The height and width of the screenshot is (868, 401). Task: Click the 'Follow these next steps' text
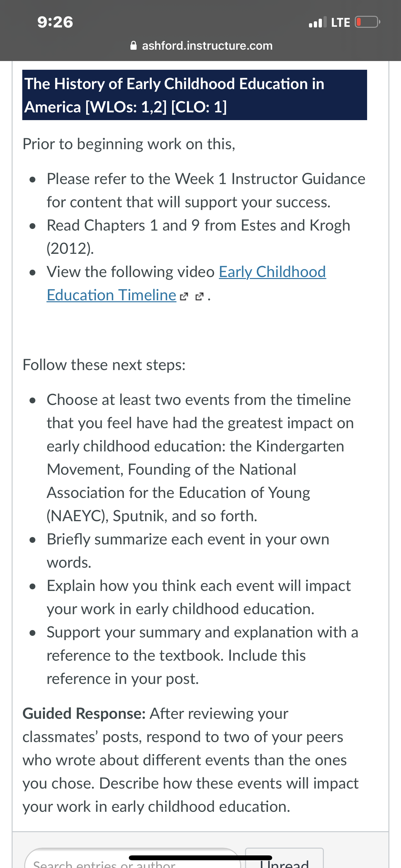[104, 365]
